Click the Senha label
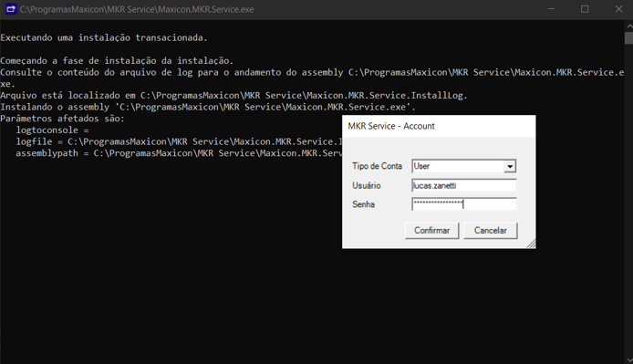633x364 pixels. [363, 204]
